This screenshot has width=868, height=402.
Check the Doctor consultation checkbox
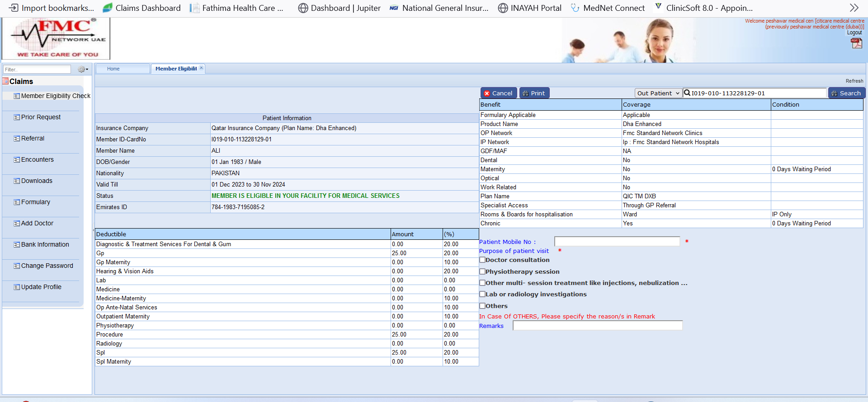tap(482, 260)
